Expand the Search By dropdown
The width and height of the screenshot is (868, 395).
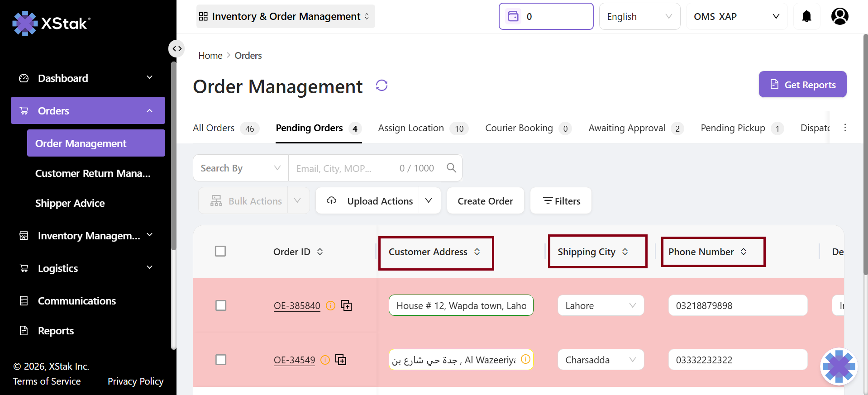(x=240, y=168)
